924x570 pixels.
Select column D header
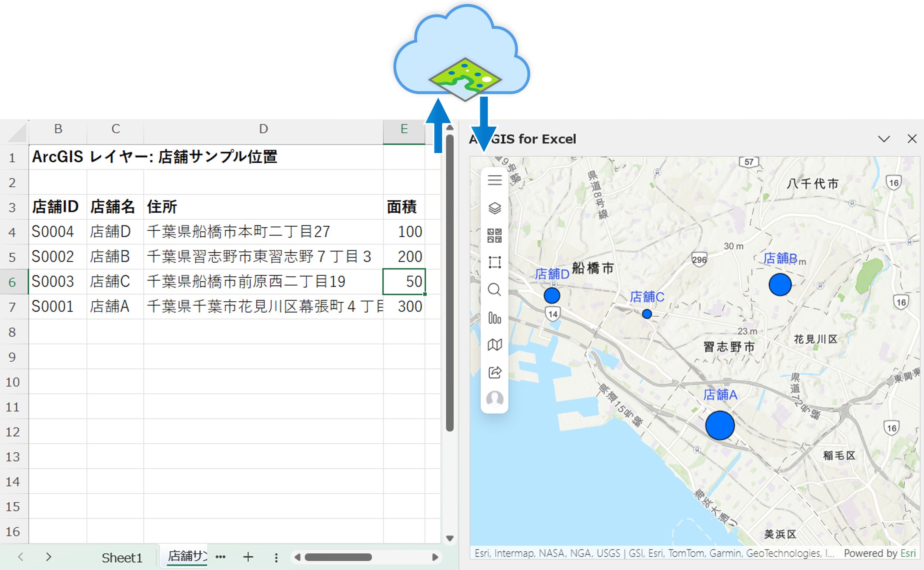point(263,129)
